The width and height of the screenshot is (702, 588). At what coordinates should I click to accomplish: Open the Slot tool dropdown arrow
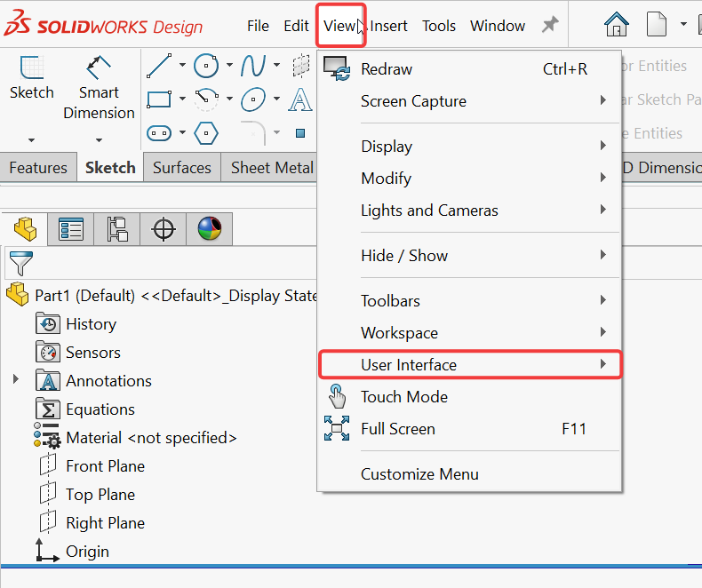coord(182,132)
